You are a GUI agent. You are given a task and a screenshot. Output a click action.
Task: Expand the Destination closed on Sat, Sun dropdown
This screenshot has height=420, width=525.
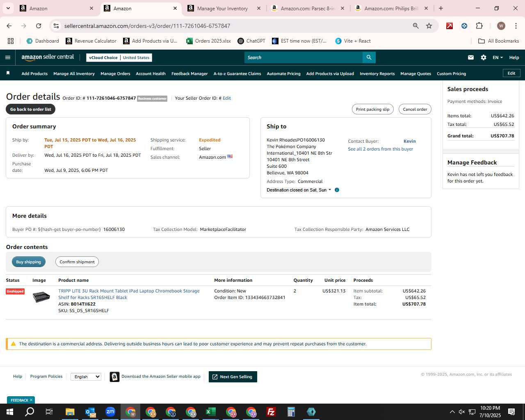[299, 190]
